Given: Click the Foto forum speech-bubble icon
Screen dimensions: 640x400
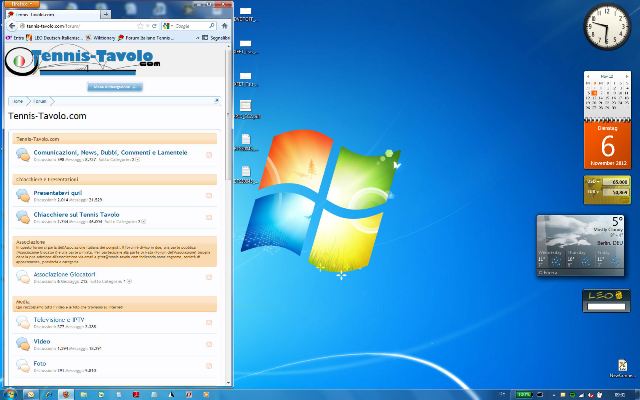Looking at the screenshot, I should point(23,366).
